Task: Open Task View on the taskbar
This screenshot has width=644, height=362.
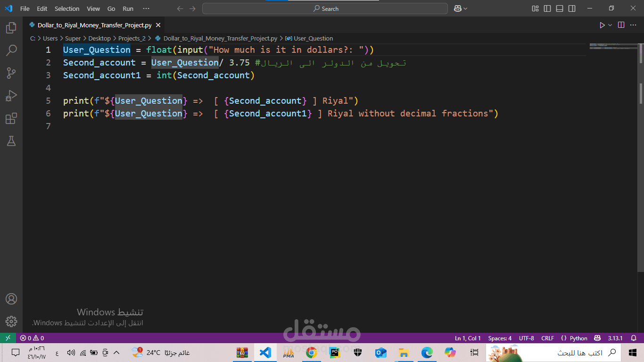Action: (x=474, y=353)
